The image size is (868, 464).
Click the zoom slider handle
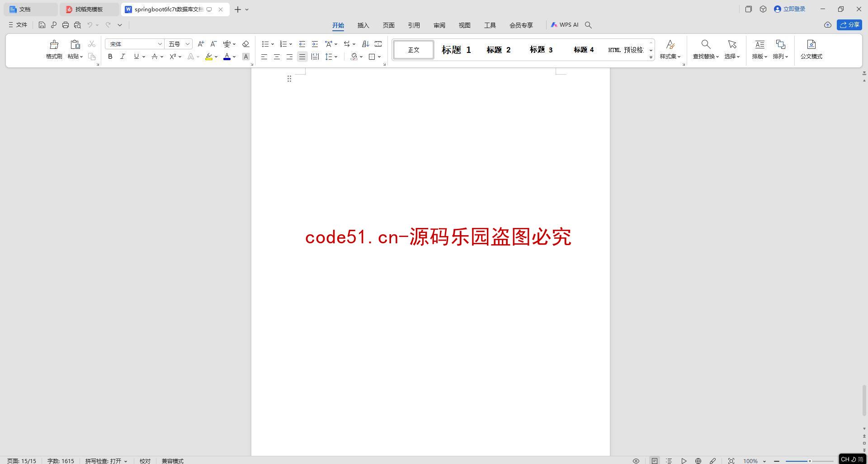click(810, 461)
